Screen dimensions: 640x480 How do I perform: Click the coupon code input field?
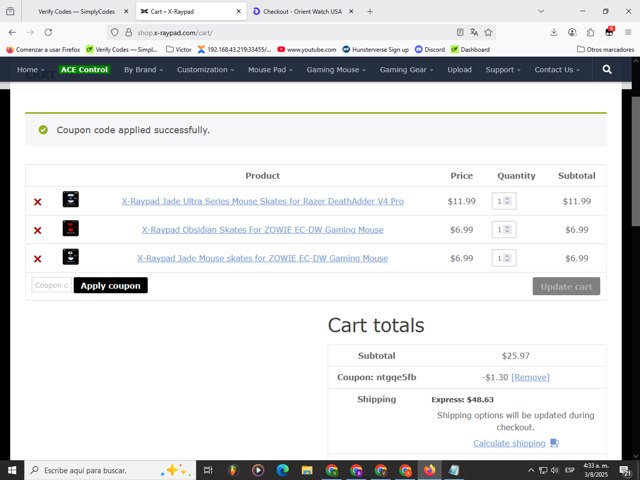tap(51, 285)
